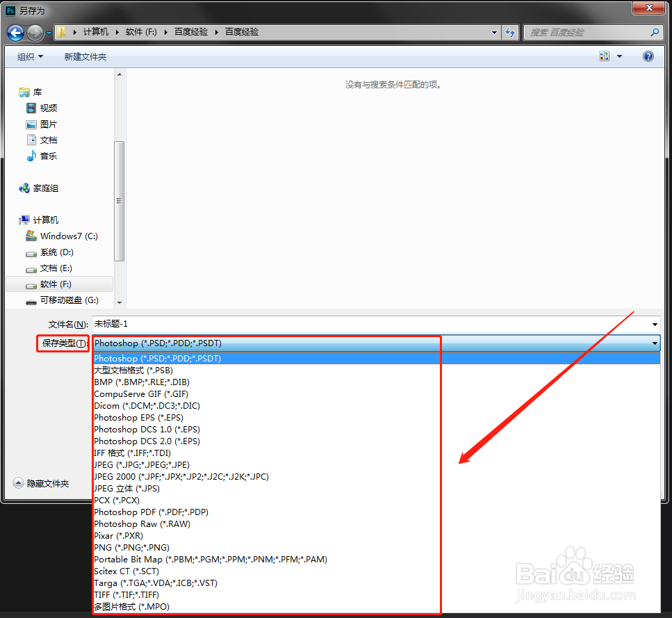Viewport: 672px width, 618px height.
Task: Select JPEG 立体 (*.JPS) format
Action: (376, 488)
